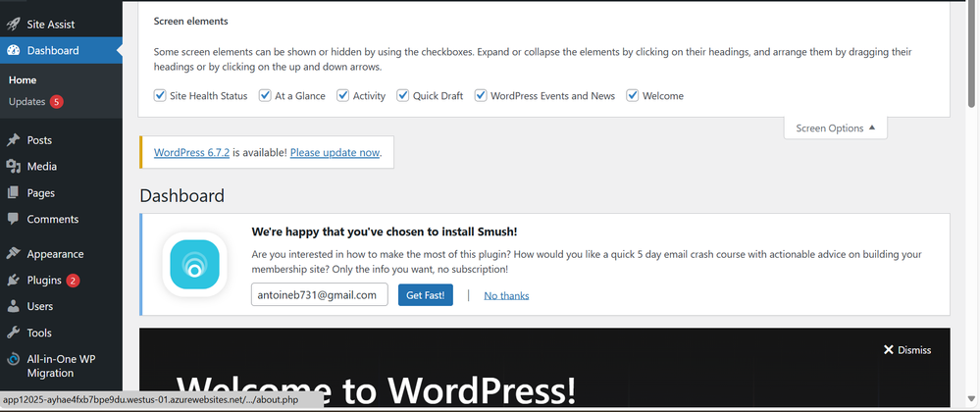The height and width of the screenshot is (412, 980).
Task: Click the Tools wrench icon
Action: pyautogui.click(x=13, y=333)
